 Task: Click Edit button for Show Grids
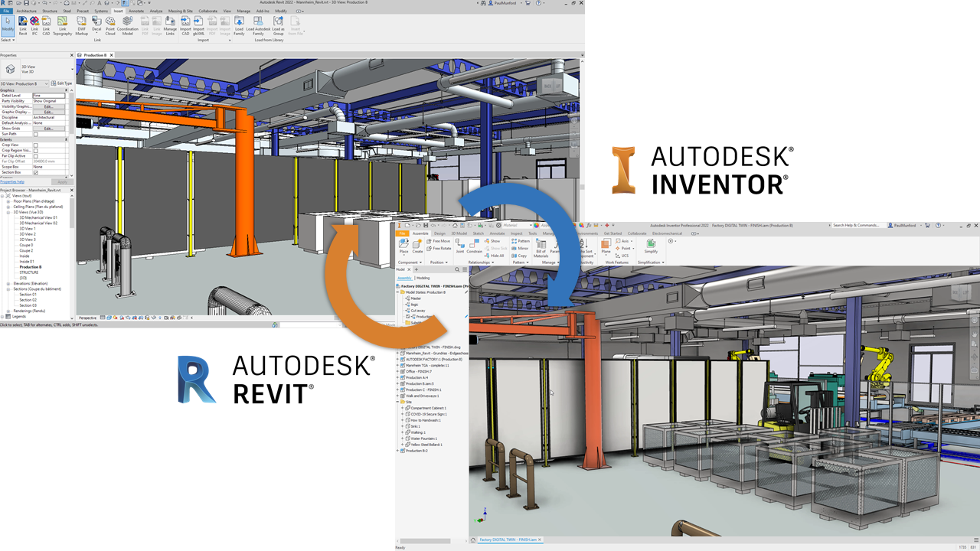[48, 129]
